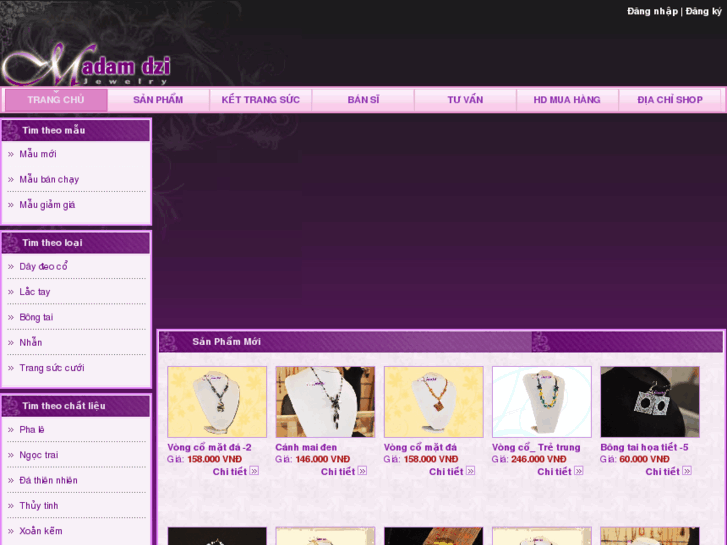Click arrow icon beside Vòng cổ mặt đá 158.000 Chi tiết
Image resolution: width=727 pixels, height=545 pixels.
471,471
